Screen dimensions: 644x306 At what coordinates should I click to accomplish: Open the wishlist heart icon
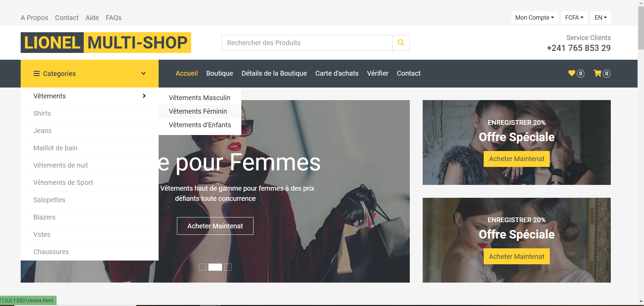tap(572, 73)
